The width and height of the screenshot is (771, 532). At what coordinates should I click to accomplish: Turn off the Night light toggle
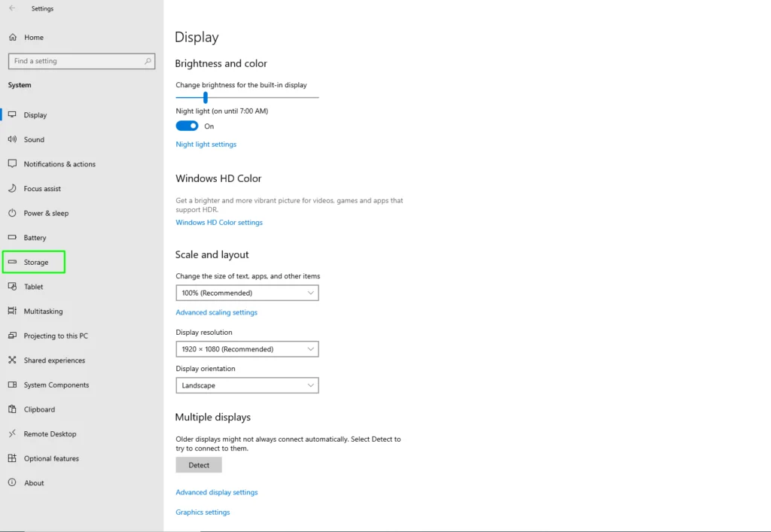pos(187,126)
